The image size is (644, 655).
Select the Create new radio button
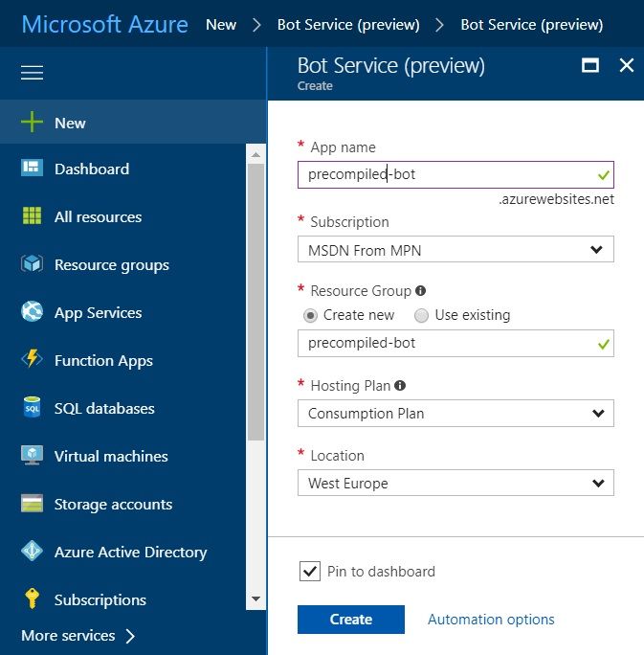[x=310, y=315]
